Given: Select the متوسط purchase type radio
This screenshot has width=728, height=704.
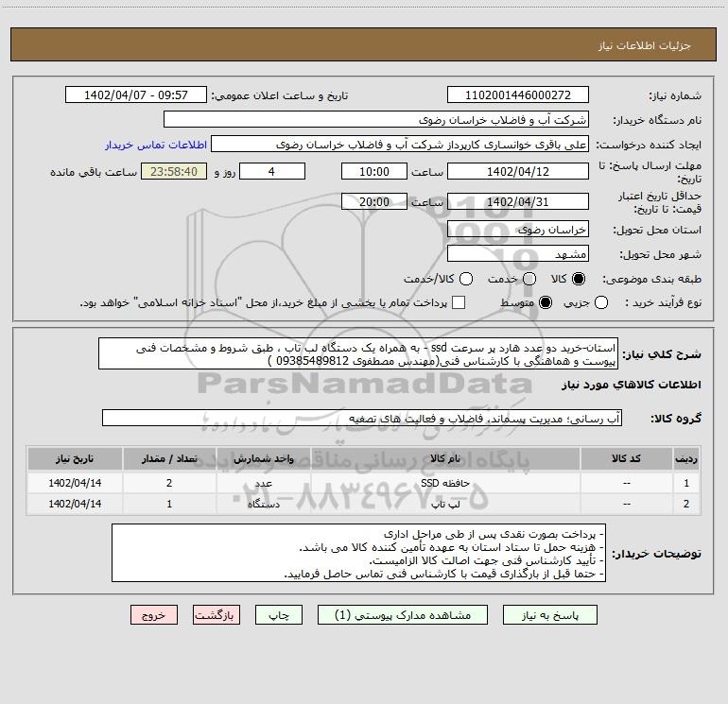Looking at the screenshot, I should coord(546,302).
